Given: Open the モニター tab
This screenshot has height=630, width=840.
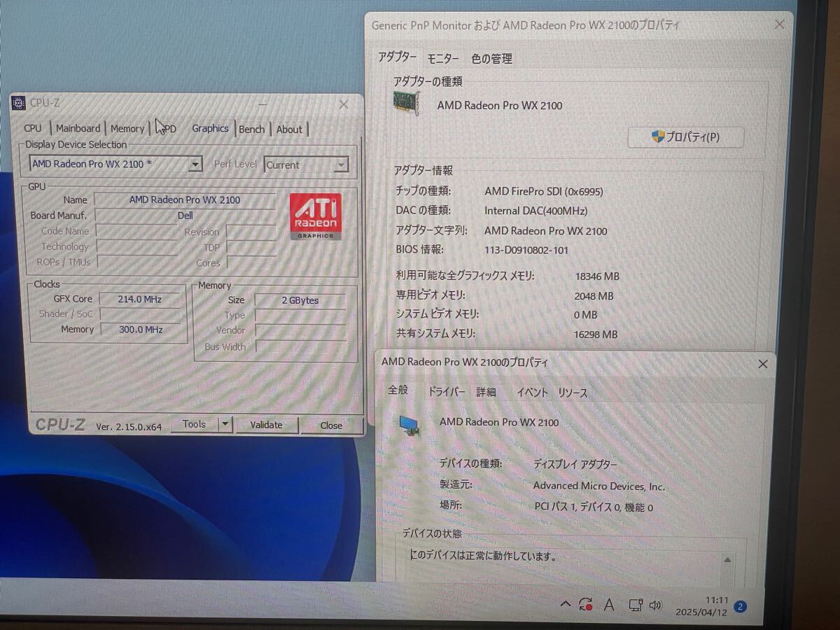Looking at the screenshot, I should (x=444, y=59).
